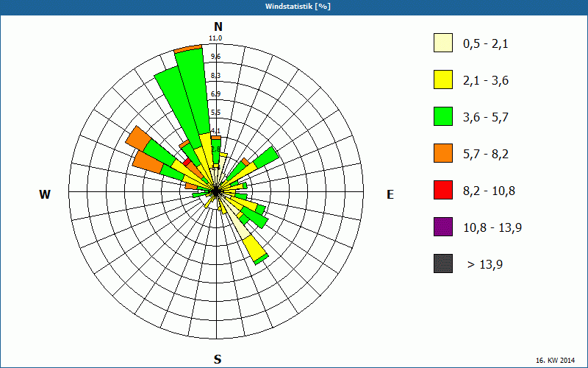Click the 9,6 axis scale value
This screenshot has height=368, width=588.
point(215,57)
